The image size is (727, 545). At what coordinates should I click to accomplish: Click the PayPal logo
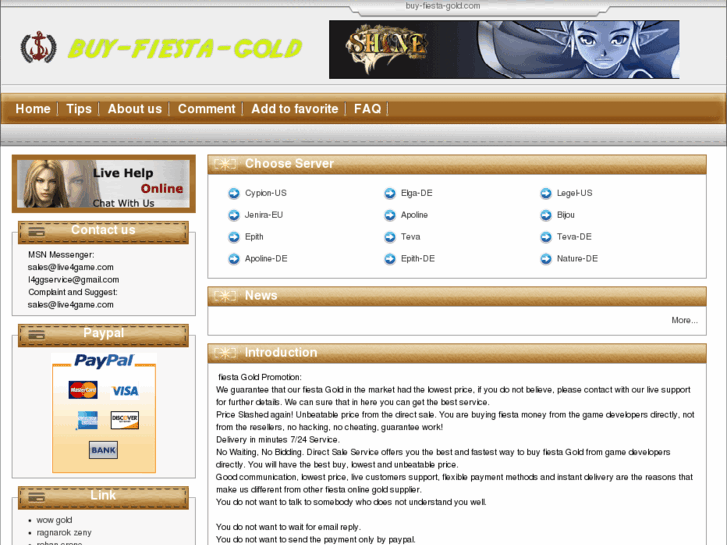[104, 361]
